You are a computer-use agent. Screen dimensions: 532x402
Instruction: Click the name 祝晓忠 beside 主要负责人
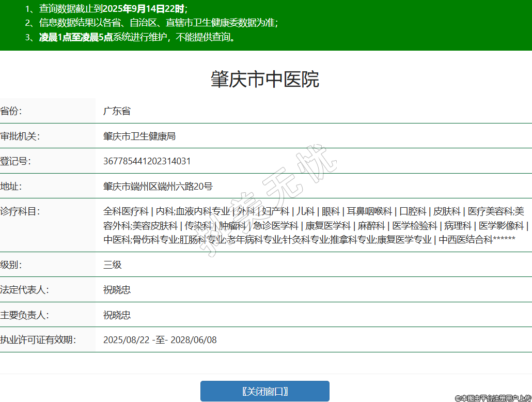click(x=117, y=315)
